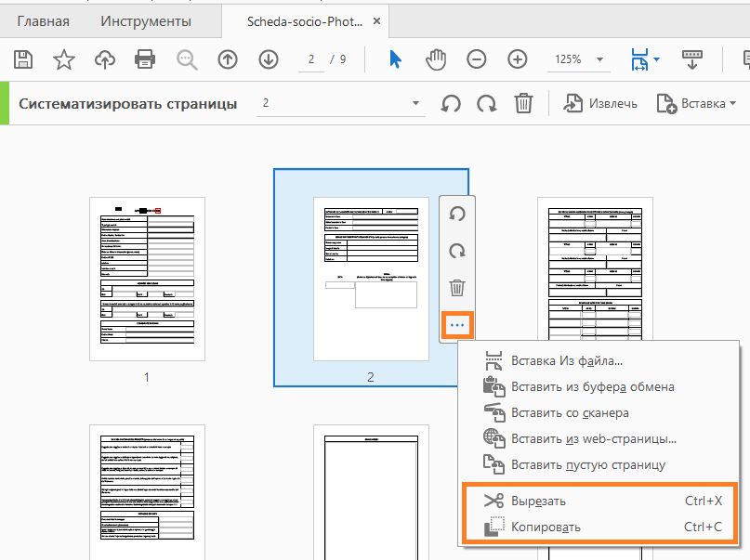750x560 pixels.
Task: Choose Вставить со сканера
Action: pos(599,412)
